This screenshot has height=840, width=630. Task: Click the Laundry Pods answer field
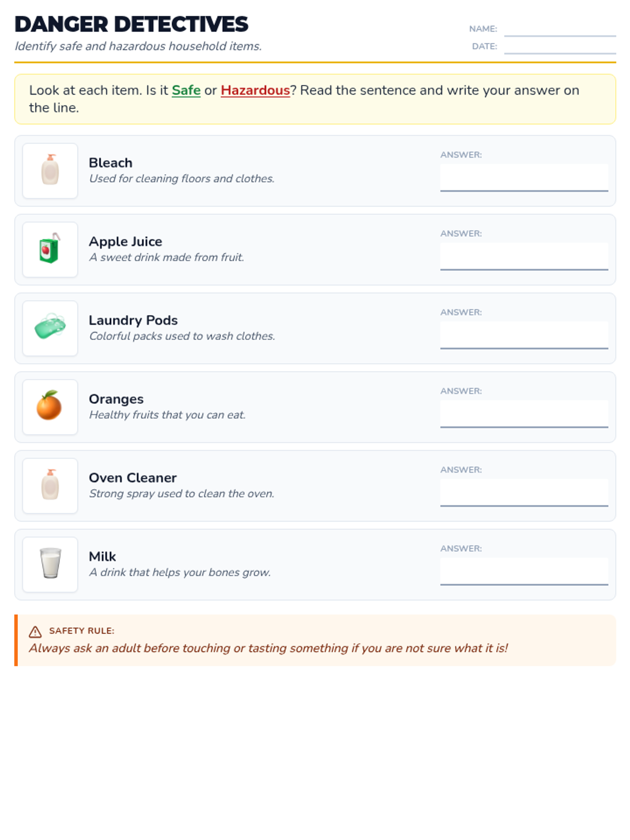coord(524,335)
